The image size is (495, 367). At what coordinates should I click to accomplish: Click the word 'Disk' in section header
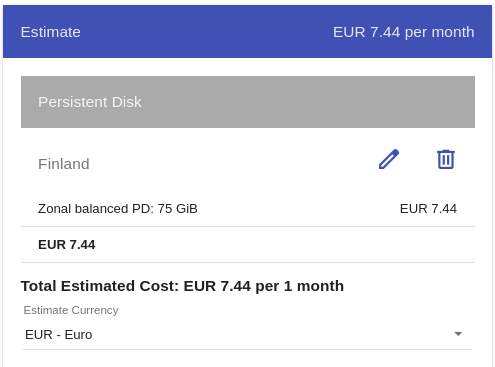[127, 102]
